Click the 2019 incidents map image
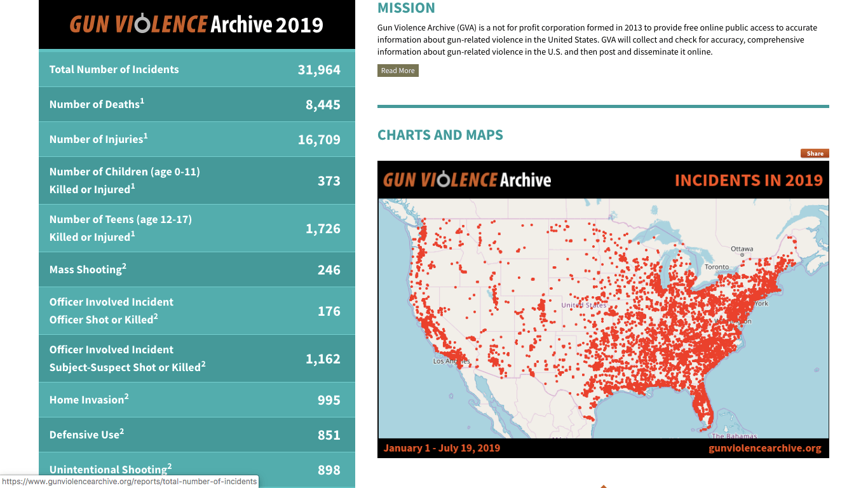868x488 pixels. click(603, 318)
